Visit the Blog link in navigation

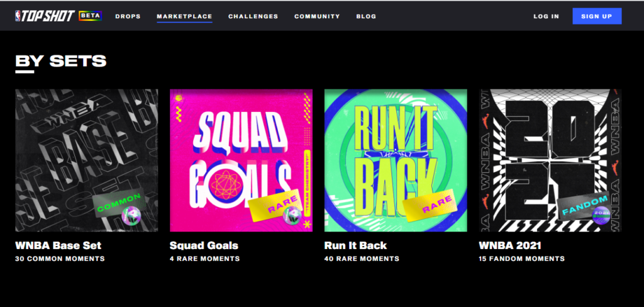366,16
